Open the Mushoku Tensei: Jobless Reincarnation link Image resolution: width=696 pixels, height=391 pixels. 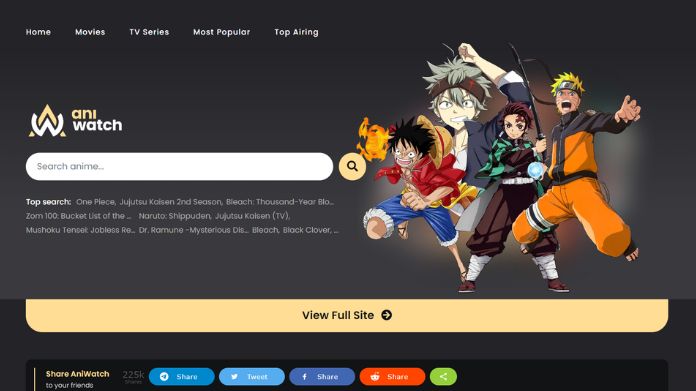(80, 230)
